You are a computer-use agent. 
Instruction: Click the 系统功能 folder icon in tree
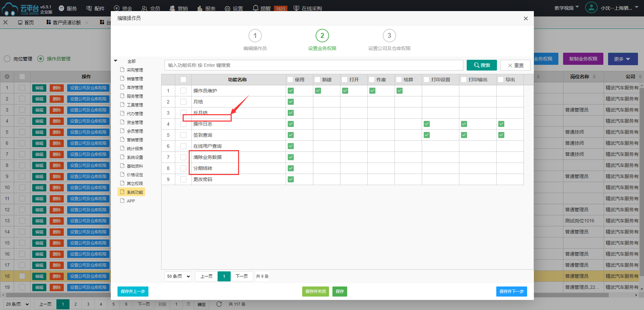tap(123, 192)
